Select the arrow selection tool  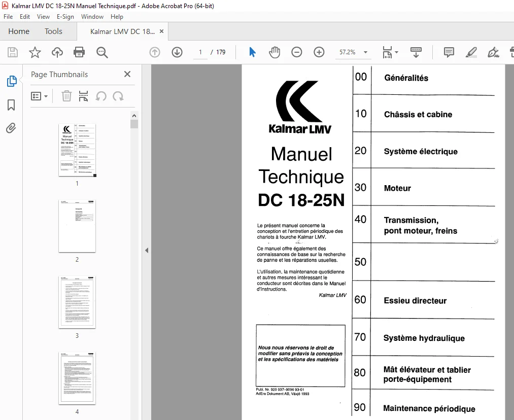point(252,52)
